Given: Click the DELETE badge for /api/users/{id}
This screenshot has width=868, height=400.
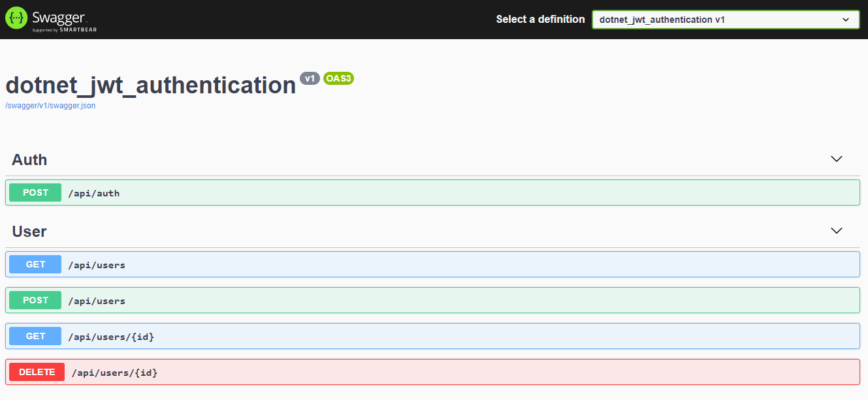Looking at the screenshot, I should (x=37, y=372).
